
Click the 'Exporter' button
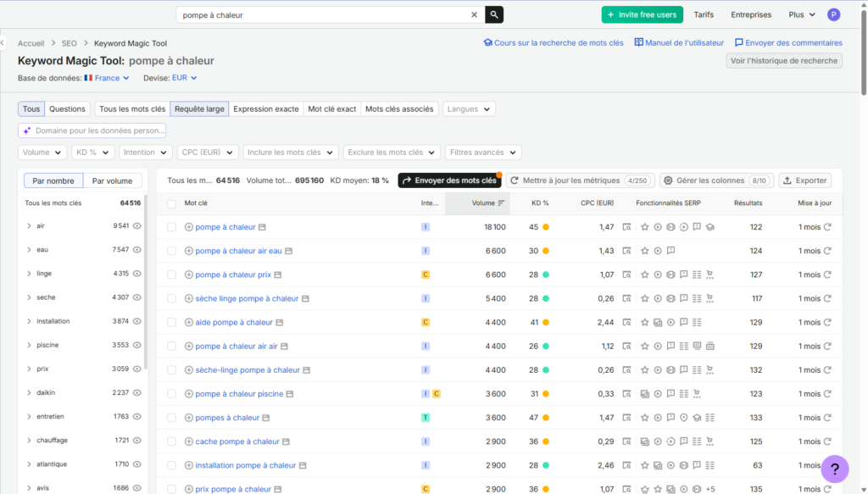(x=805, y=180)
